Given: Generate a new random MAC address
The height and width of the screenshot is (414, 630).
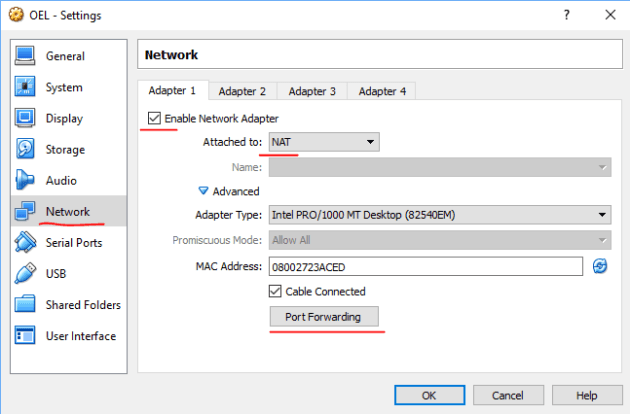Looking at the screenshot, I should [x=600, y=266].
